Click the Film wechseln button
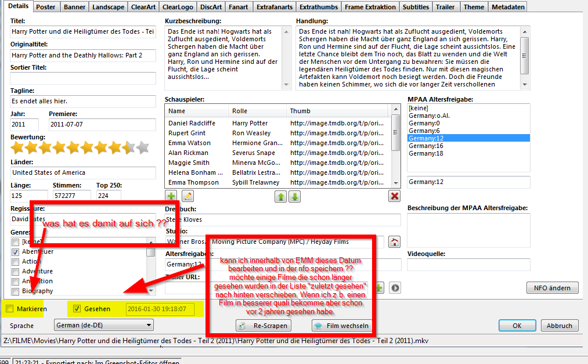The width and height of the screenshot is (588, 364). click(342, 325)
